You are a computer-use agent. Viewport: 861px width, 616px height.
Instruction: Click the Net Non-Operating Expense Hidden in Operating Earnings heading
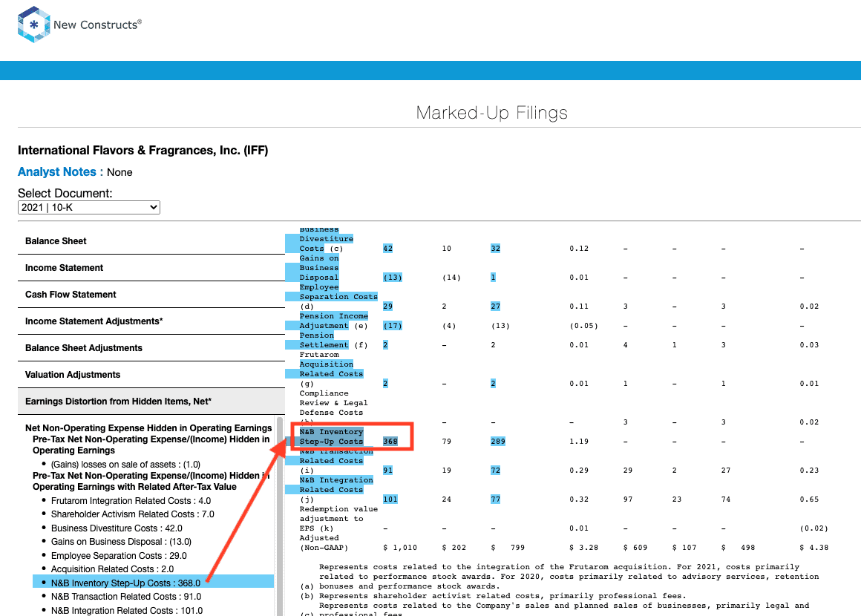[148, 428]
